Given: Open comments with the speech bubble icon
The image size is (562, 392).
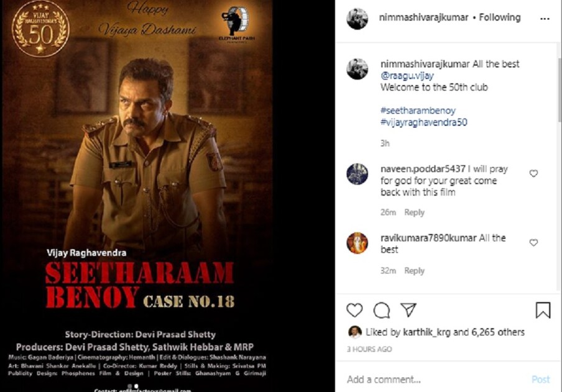Looking at the screenshot, I should point(381,310).
